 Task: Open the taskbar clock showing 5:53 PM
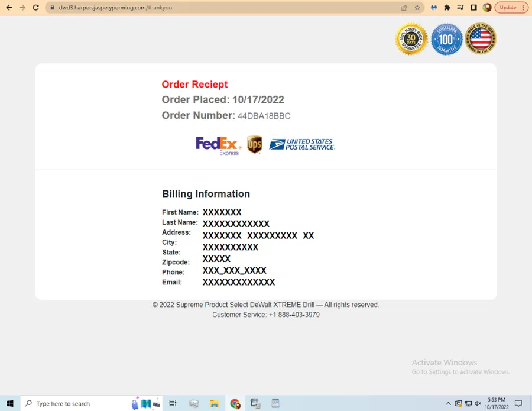[497, 403]
